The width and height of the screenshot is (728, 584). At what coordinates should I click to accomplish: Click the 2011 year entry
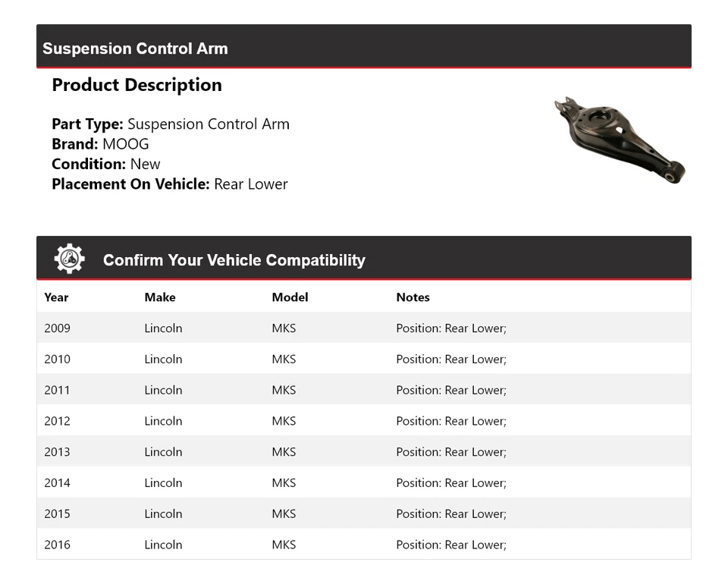pos(57,390)
